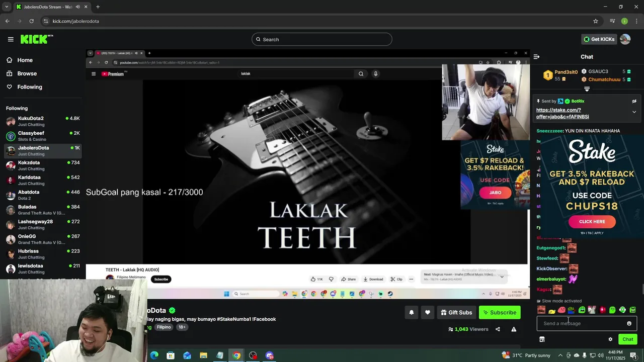Select the last green emote in the row
This screenshot has height=362, width=644.
[632, 310]
